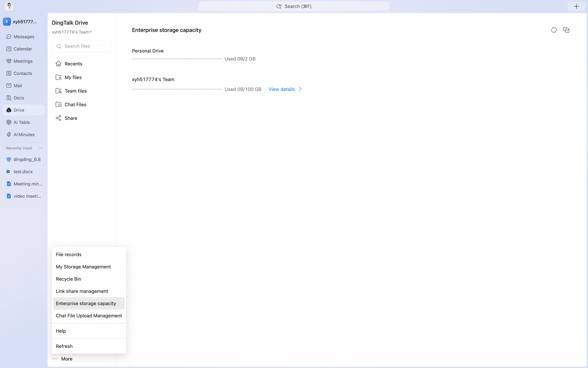Click the Personal Drive usage bar
Image resolution: width=588 pixels, height=368 pixels.
click(x=177, y=59)
